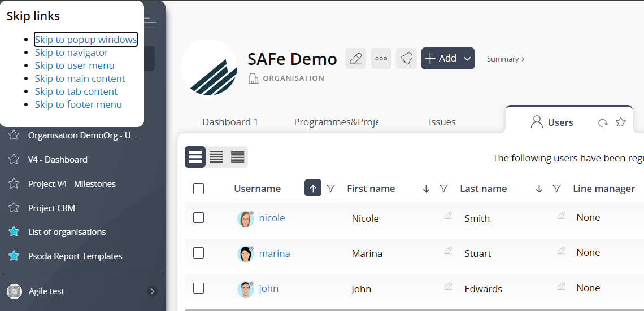The image size is (644, 311).
Task: Open the First name column filter icon
Action: pyautogui.click(x=443, y=189)
